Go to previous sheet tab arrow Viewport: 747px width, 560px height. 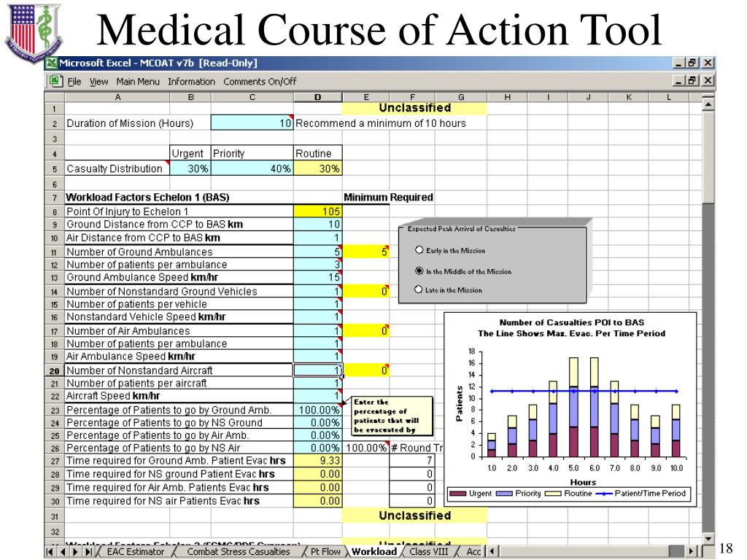tap(63, 551)
